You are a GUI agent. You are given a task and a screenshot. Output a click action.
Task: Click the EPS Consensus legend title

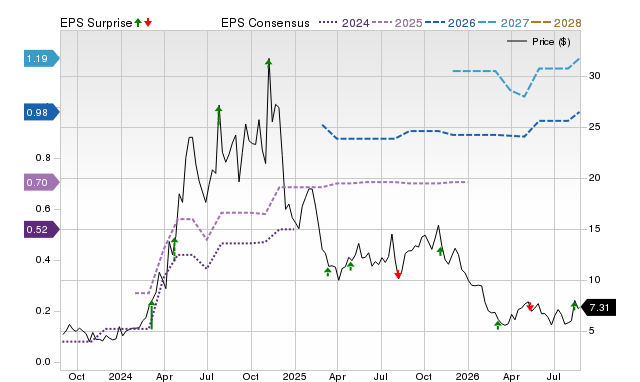pos(265,23)
